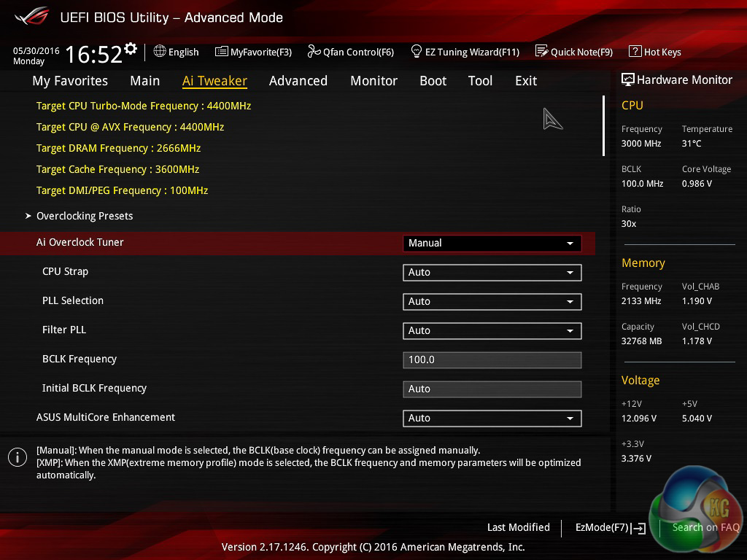Click the EZ Tuning Wizard bulb icon
This screenshot has height=560, width=747.
(417, 51)
